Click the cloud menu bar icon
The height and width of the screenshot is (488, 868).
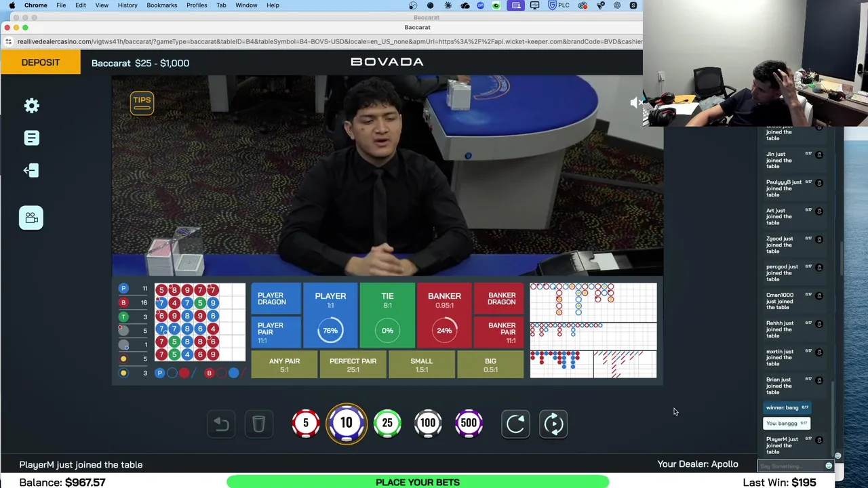(x=465, y=5)
